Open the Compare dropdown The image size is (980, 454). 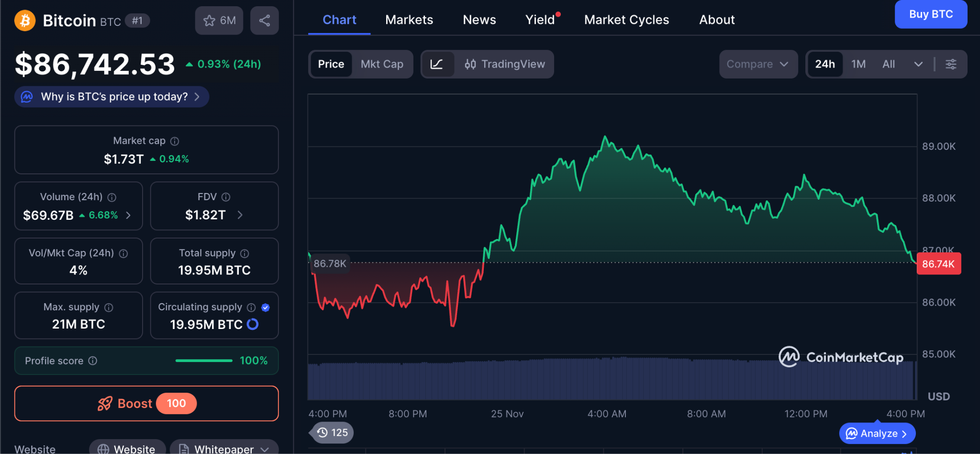(757, 64)
